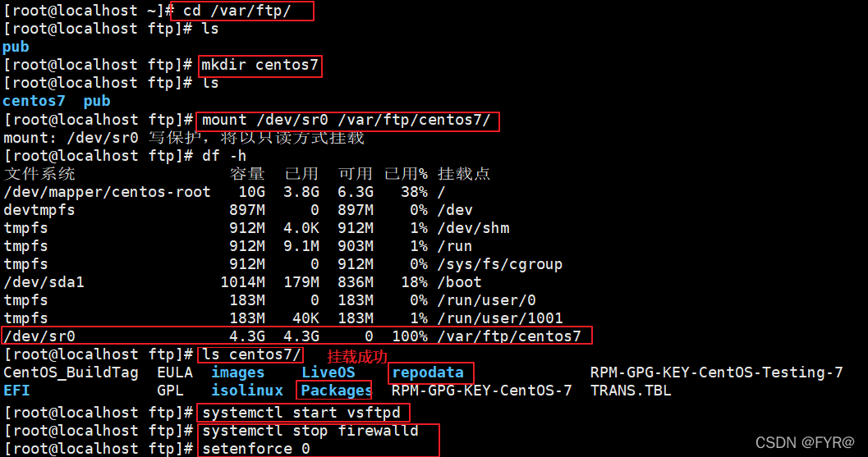
Task: Click '/dev/mapper/centos-root' filesystem entry
Action: [x=107, y=192]
